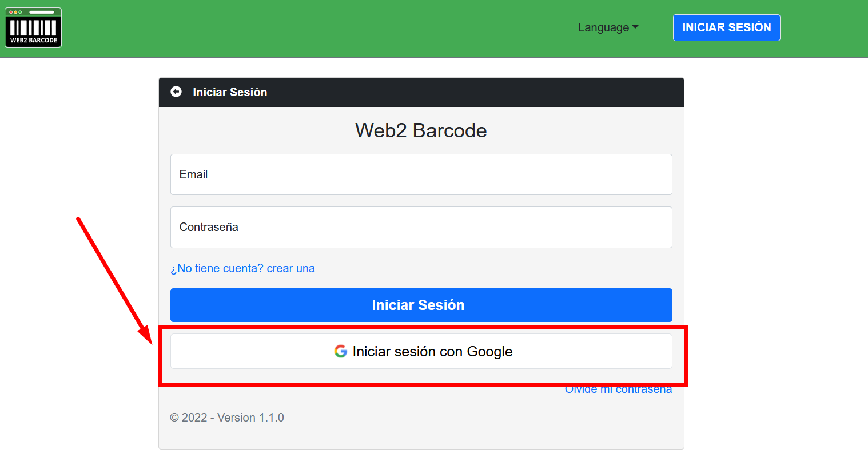The image size is (868, 473).
Task: Click the Iniciar Sesión card header title
Action: [x=230, y=92]
